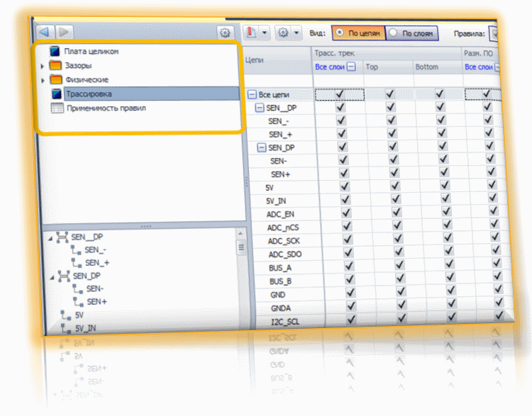Open the left panel gear settings

[x=225, y=33]
